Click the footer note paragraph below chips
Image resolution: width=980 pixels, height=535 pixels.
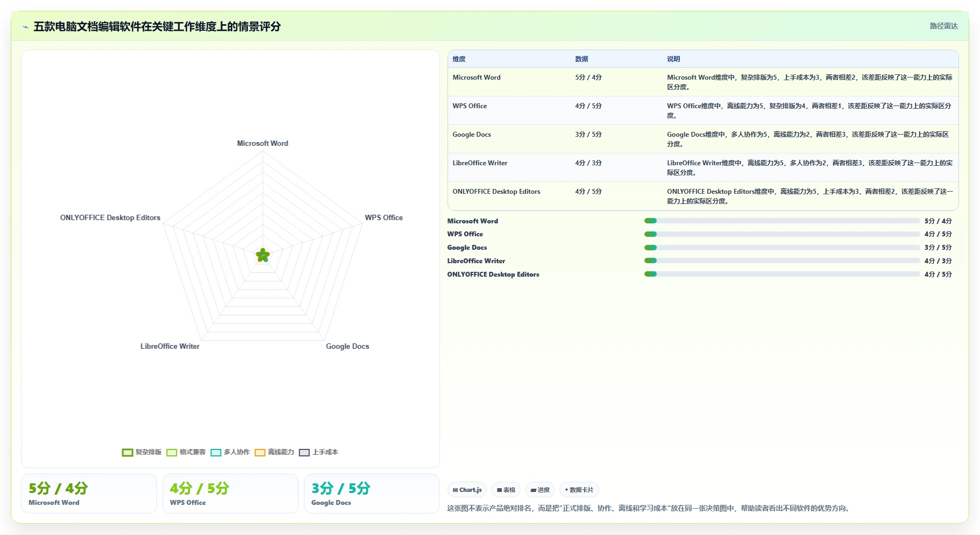click(649, 508)
